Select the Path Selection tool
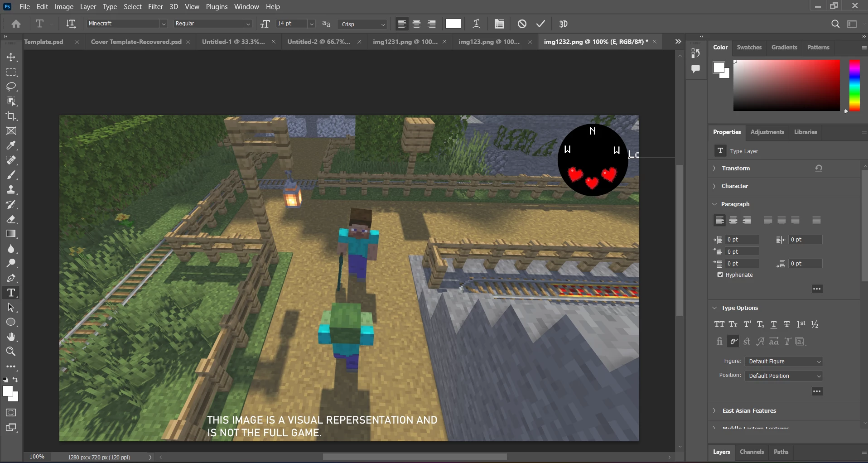Image resolution: width=868 pixels, height=463 pixels. [11, 308]
